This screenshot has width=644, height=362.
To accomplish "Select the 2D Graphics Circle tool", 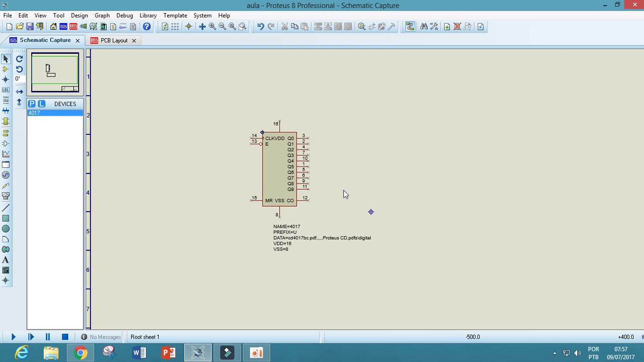I will pyautogui.click(x=6, y=229).
